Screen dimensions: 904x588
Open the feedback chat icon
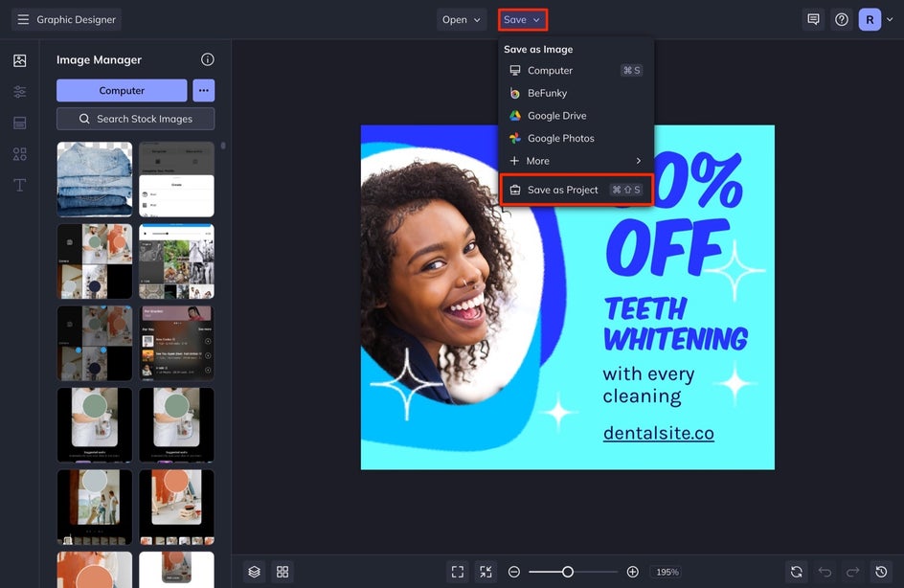[x=813, y=19]
